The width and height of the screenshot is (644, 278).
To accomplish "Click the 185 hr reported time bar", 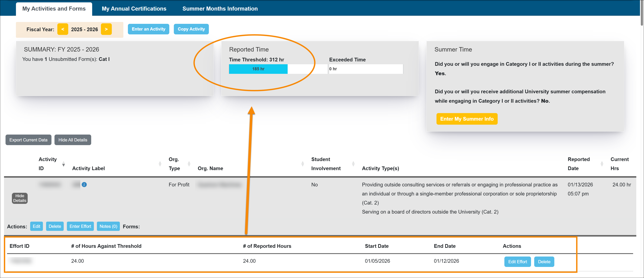I will pos(258,69).
